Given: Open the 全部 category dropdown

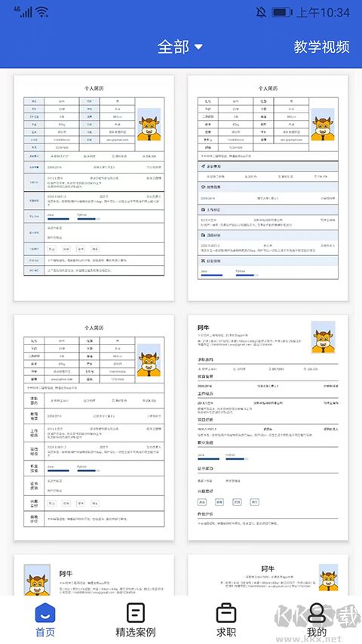Looking at the screenshot, I should (180, 47).
